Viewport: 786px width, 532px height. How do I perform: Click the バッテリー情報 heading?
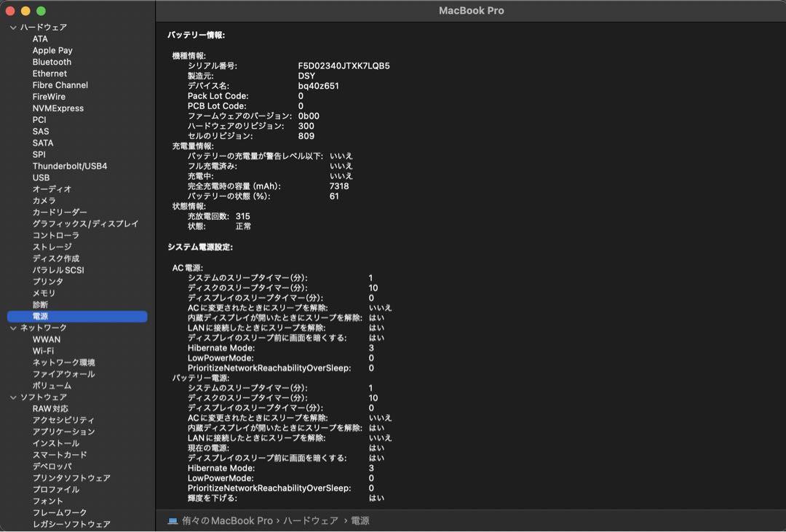(x=196, y=35)
